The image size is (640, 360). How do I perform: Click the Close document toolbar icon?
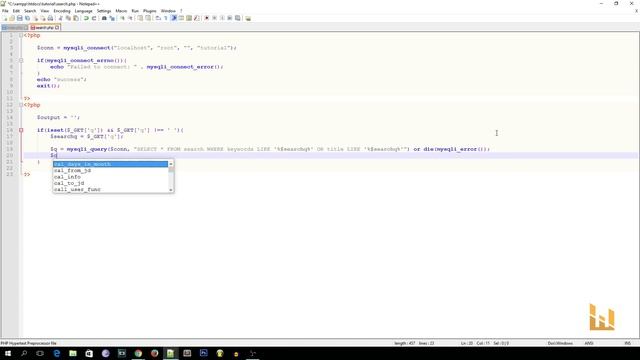pos(35,18)
